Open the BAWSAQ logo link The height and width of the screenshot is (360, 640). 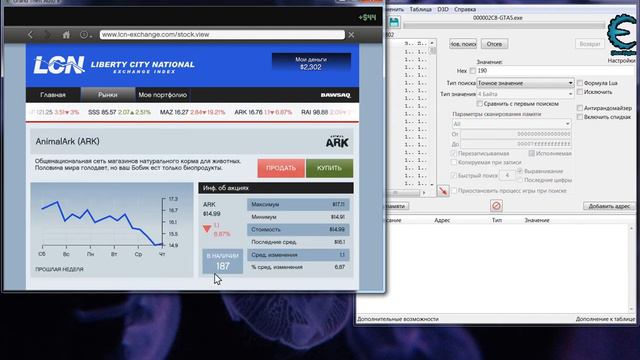point(336,95)
